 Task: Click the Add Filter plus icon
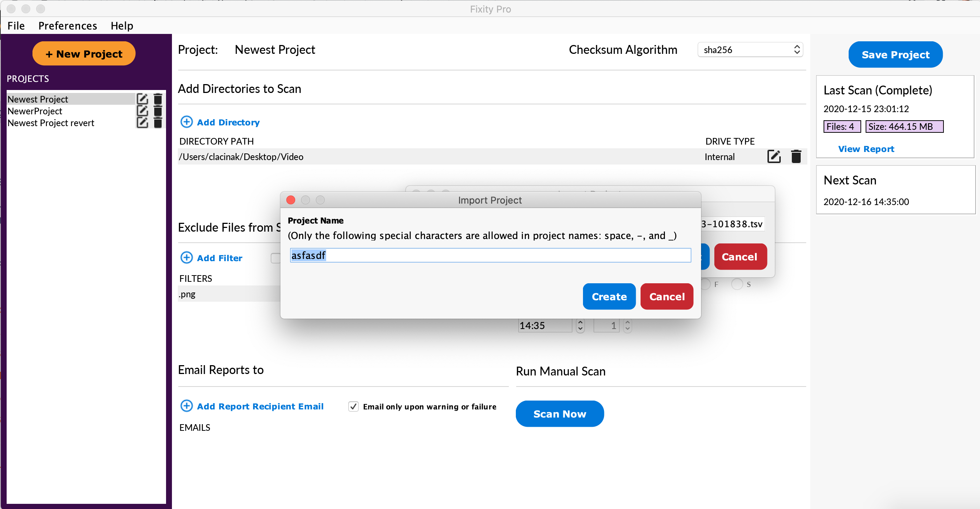click(x=186, y=257)
